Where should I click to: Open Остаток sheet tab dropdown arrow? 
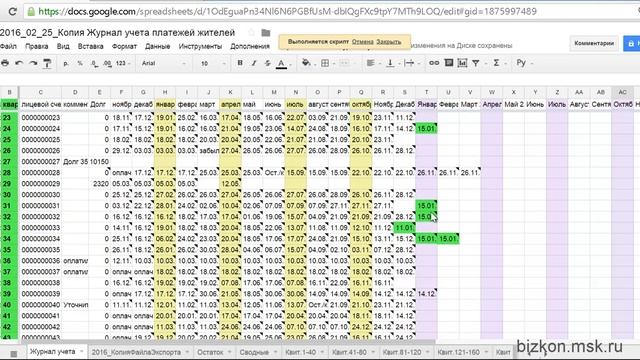click(230, 352)
